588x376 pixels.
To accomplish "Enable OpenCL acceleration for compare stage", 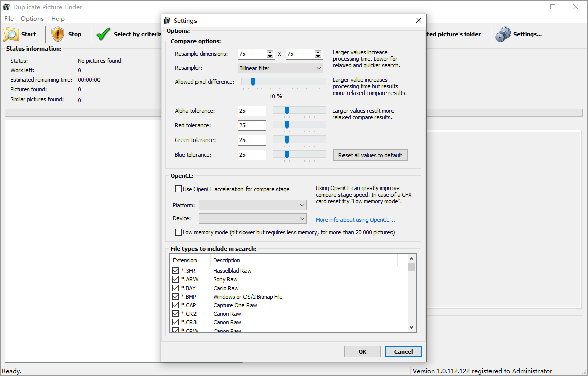I will (x=178, y=189).
